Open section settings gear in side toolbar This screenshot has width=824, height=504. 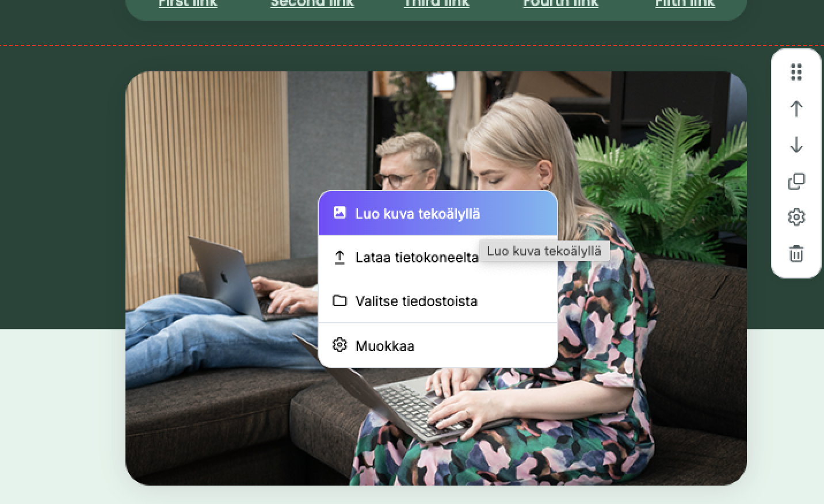796,217
